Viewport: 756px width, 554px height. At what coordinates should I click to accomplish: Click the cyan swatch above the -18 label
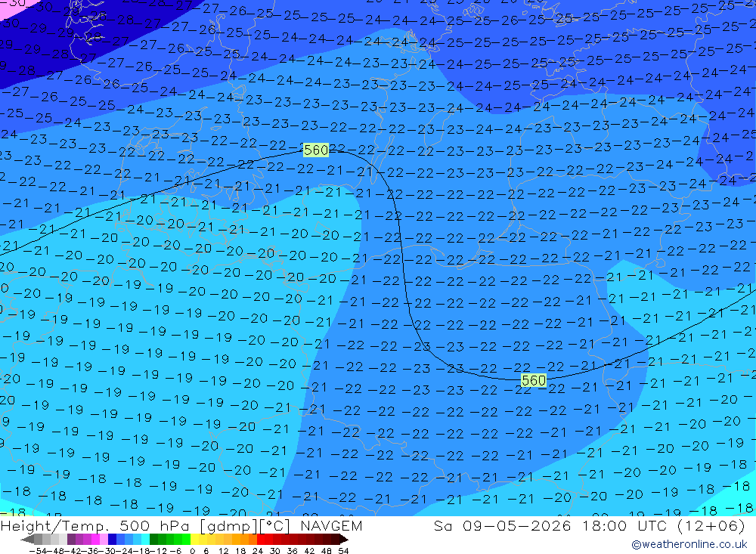point(145,540)
